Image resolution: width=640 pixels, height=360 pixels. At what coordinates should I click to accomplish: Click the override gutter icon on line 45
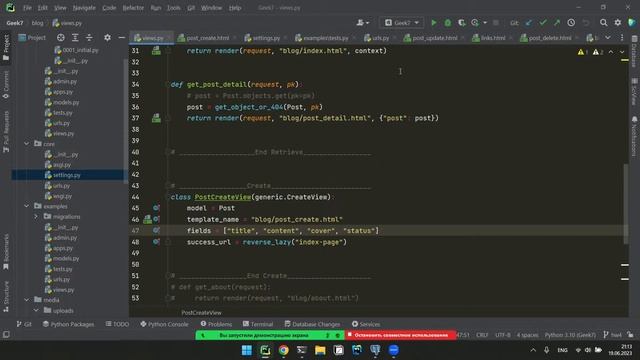click(x=156, y=208)
